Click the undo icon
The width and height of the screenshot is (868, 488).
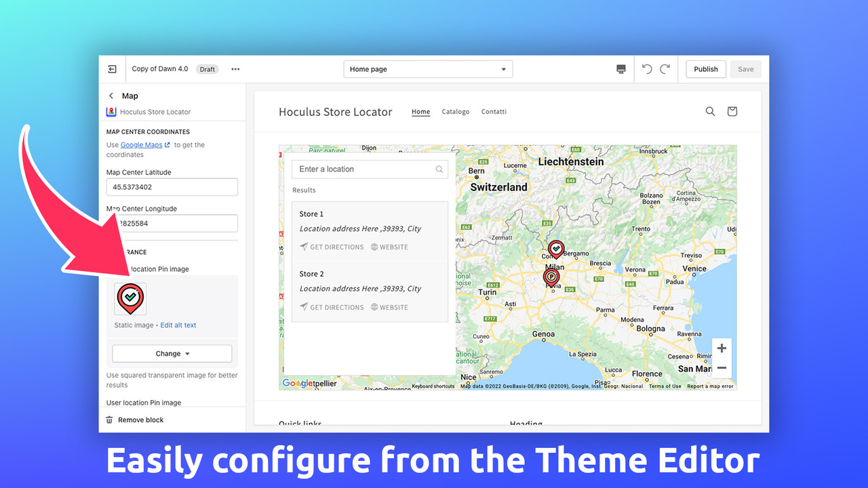(646, 68)
